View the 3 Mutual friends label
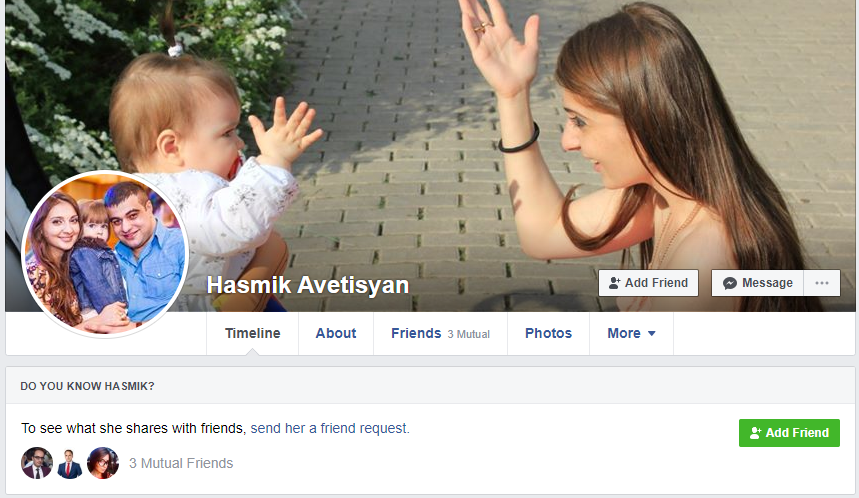This screenshot has width=859, height=498. point(468,334)
